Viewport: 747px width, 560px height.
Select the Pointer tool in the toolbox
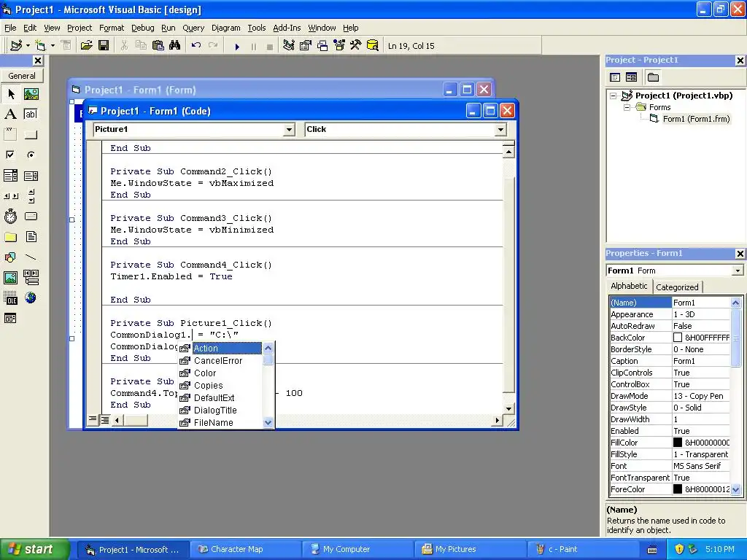(11, 94)
